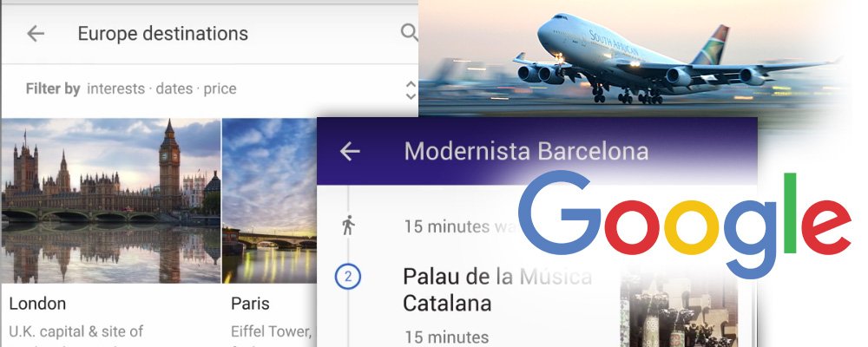Expand the Filter by chevron arrows
868x347 pixels.
[411, 89]
